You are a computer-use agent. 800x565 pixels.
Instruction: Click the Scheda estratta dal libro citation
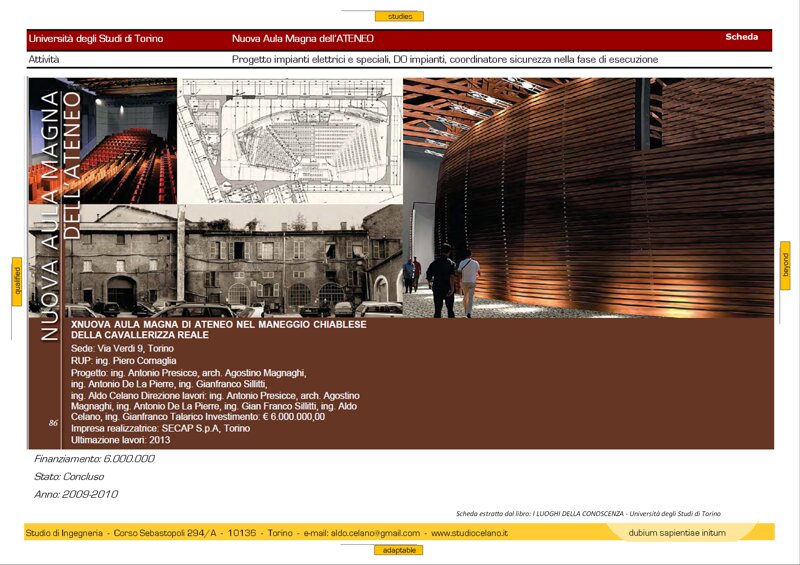point(587,513)
